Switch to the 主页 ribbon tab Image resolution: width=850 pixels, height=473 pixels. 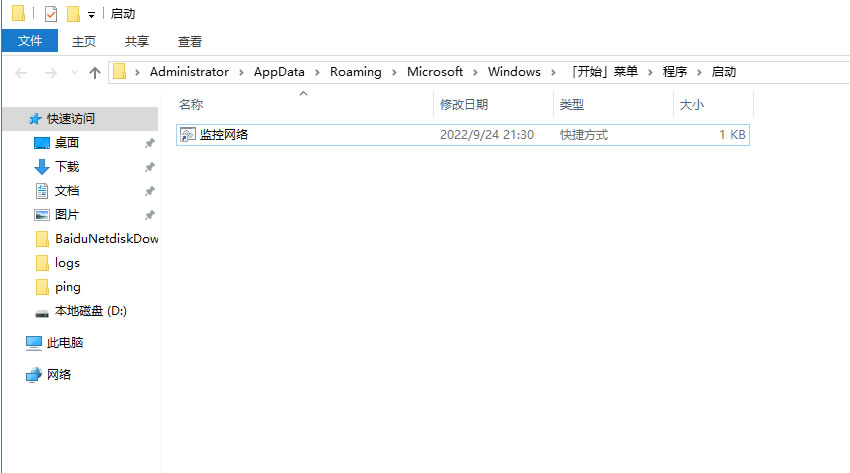(83, 42)
